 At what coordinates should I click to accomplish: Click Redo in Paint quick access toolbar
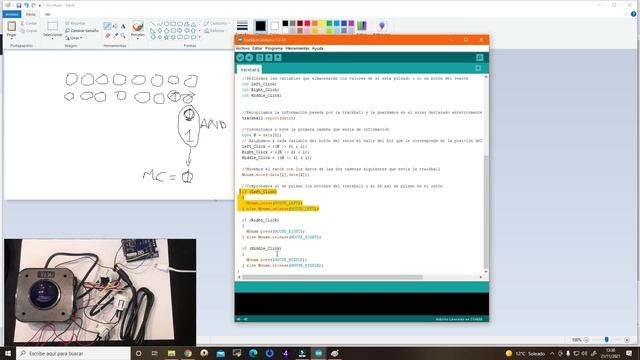coord(33,5)
